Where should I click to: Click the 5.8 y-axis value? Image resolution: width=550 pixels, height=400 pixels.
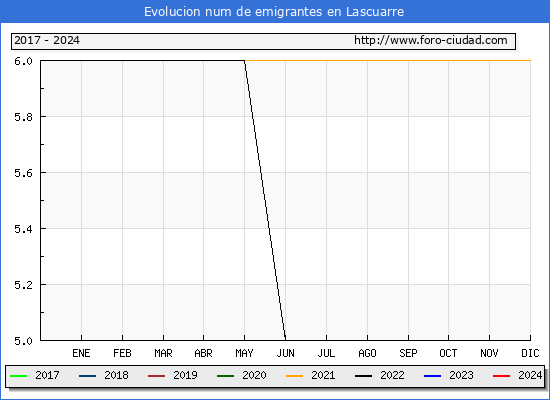click(23, 117)
